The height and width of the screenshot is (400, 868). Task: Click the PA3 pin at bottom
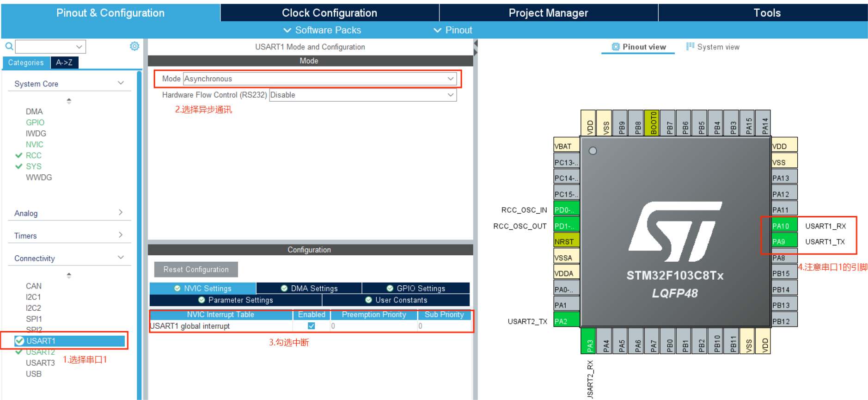[588, 342]
